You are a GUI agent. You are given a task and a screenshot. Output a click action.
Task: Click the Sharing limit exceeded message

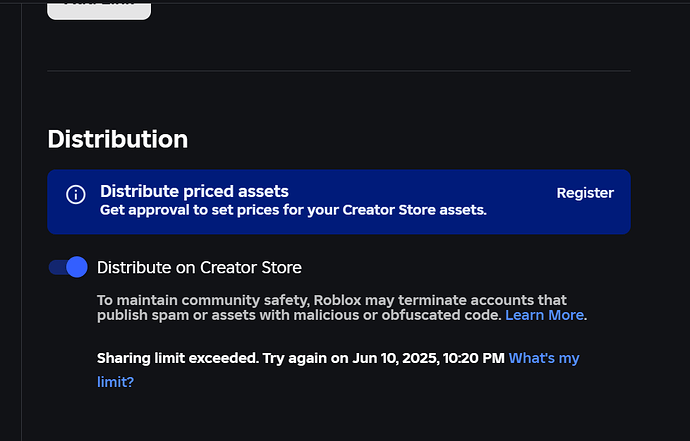177,358
